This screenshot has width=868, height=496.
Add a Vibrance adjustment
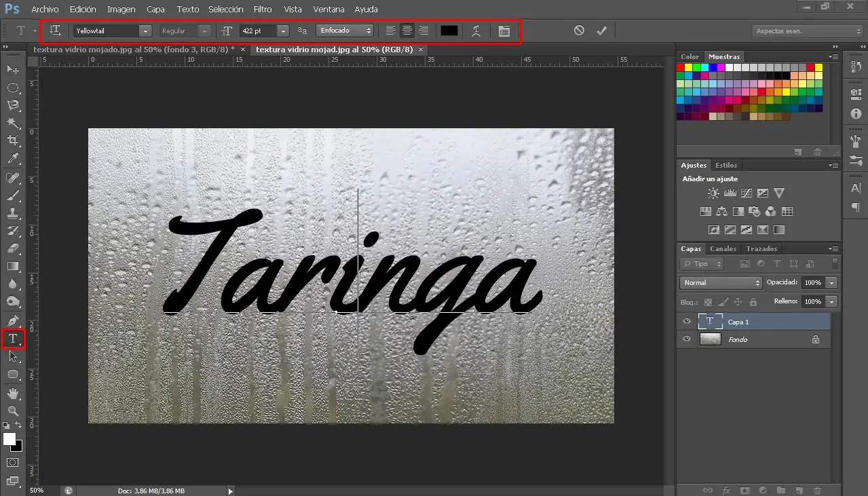pyautogui.click(x=779, y=193)
